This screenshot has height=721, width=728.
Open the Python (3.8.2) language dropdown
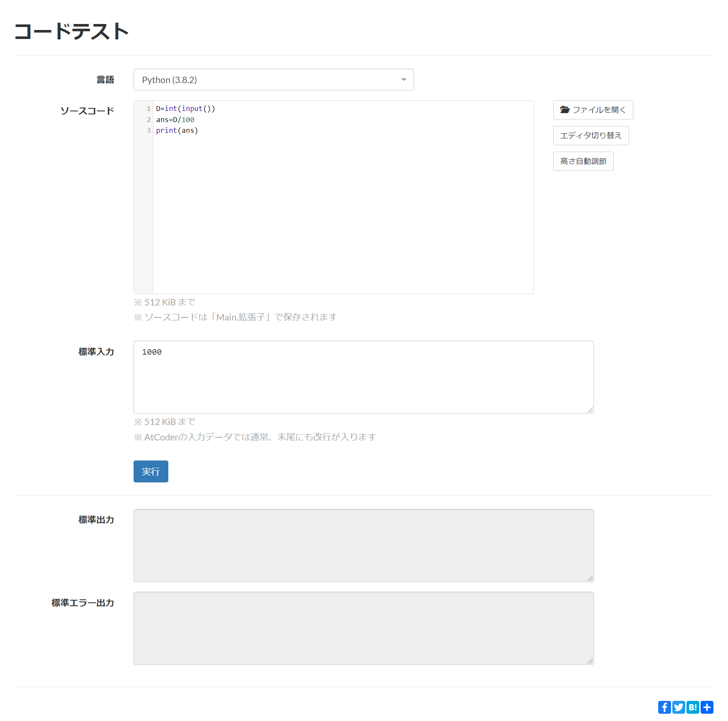tap(274, 80)
